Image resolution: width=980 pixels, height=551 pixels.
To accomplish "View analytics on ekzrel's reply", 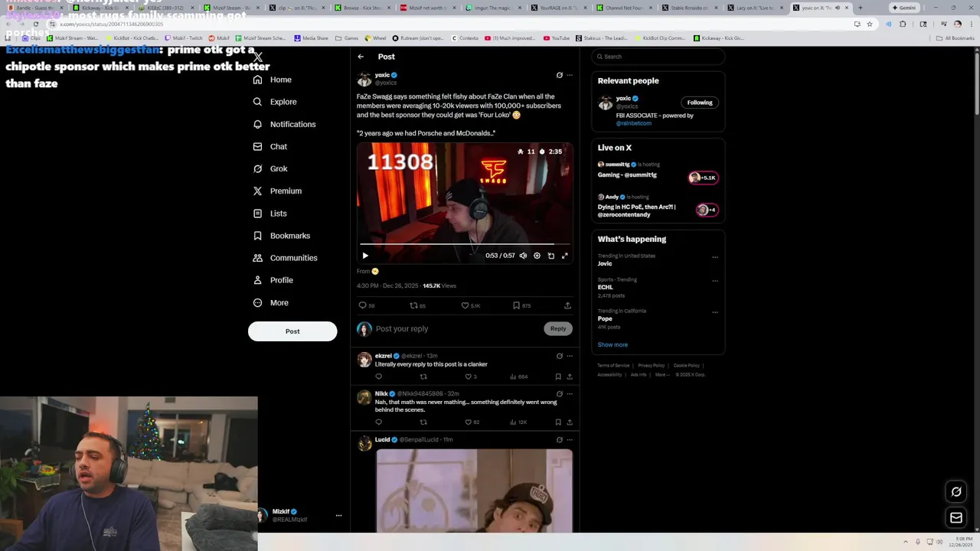I will click(x=518, y=377).
